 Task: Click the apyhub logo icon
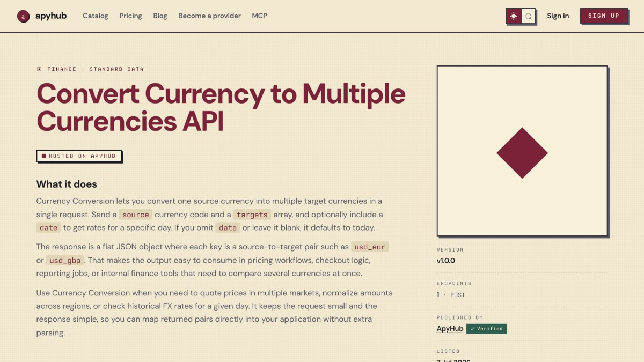click(23, 16)
